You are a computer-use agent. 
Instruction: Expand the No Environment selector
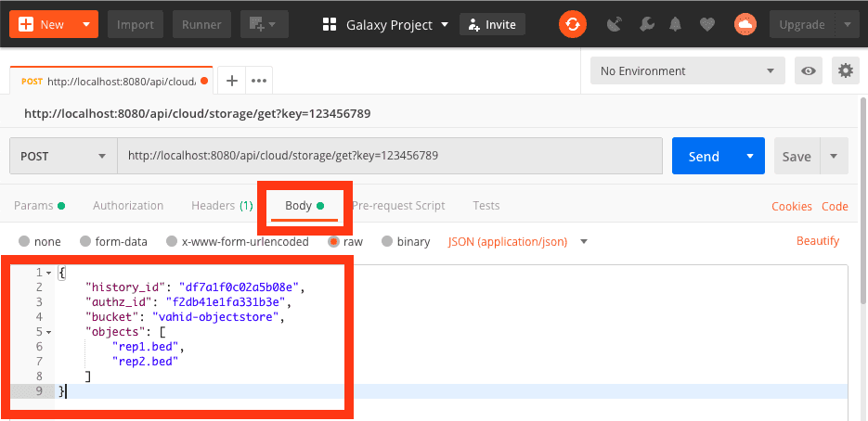687,71
